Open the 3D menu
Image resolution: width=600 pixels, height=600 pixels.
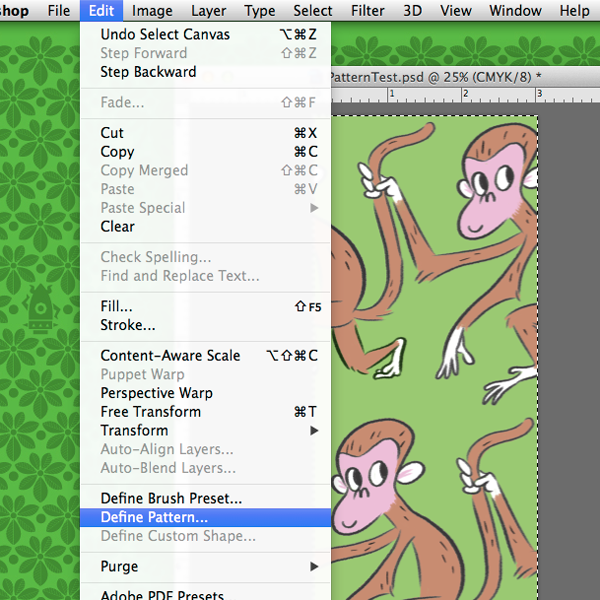pos(412,11)
